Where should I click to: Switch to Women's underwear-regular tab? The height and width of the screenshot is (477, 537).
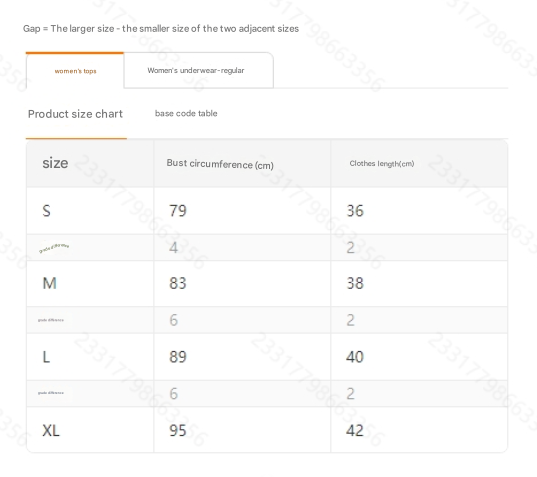pyautogui.click(x=198, y=71)
